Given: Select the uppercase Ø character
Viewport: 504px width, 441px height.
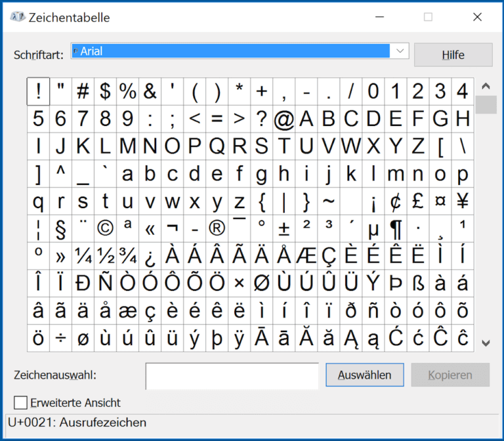Looking at the screenshot, I should click(x=262, y=283).
